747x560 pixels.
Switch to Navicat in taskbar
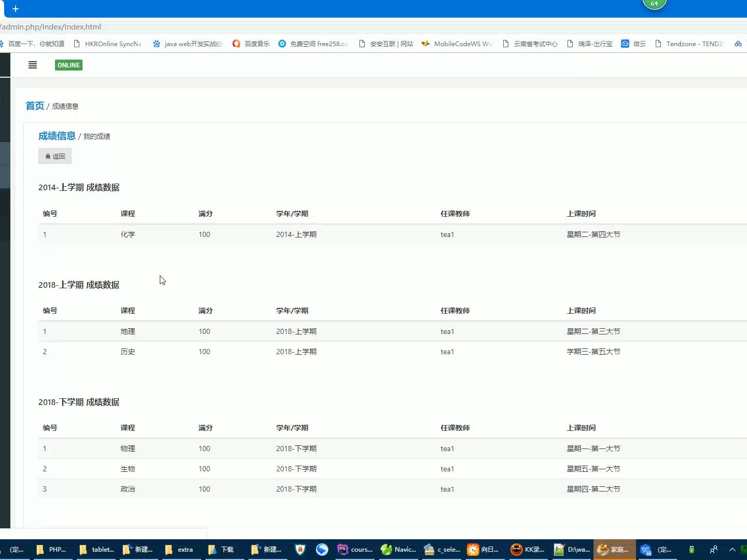tap(398, 550)
